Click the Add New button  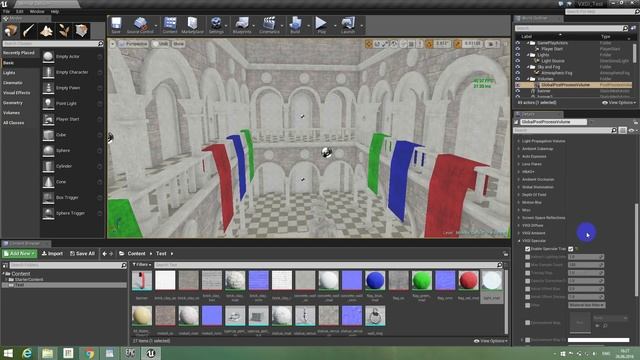(19, 253)
